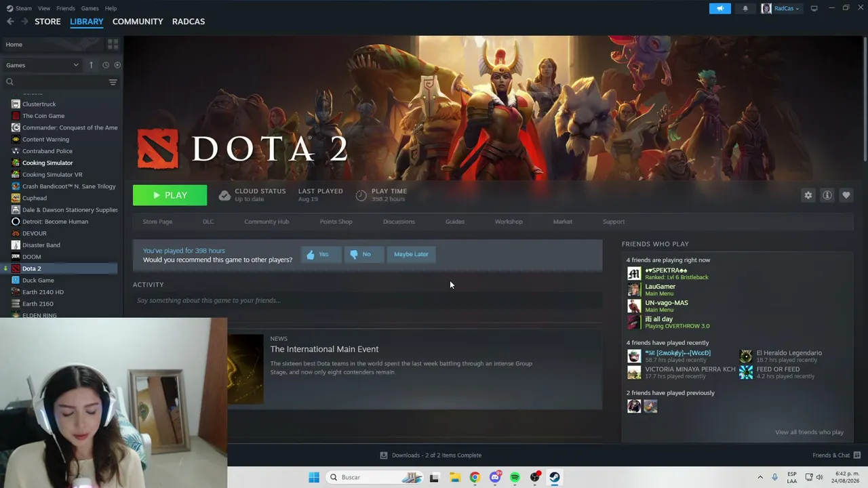Switch to Big Picture mode icon
The height and width of the screenshot is (488, 868).
(x=814, y=8)
